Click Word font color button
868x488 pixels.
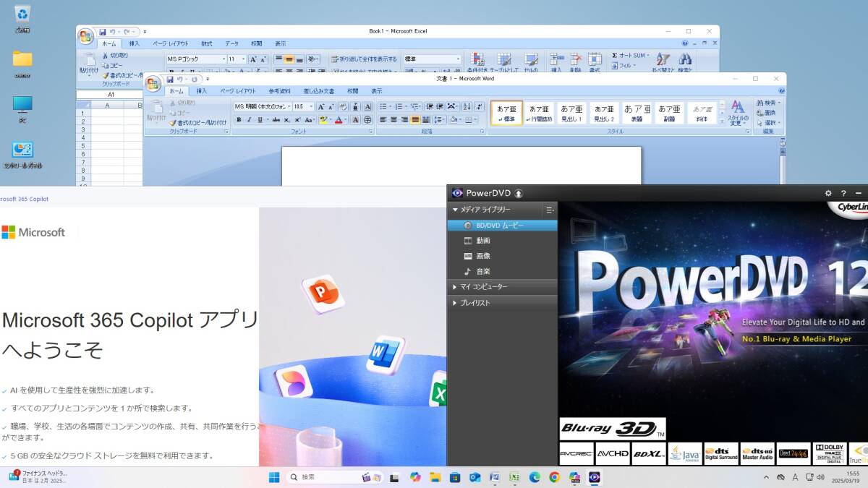[339, 119]
